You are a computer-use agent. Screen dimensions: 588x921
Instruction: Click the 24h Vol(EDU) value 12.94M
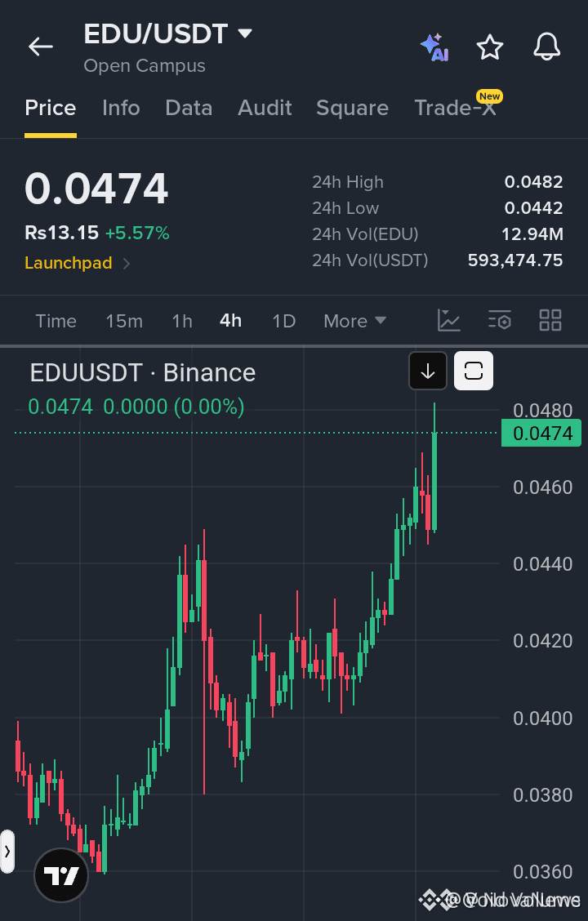coord(532,234)
